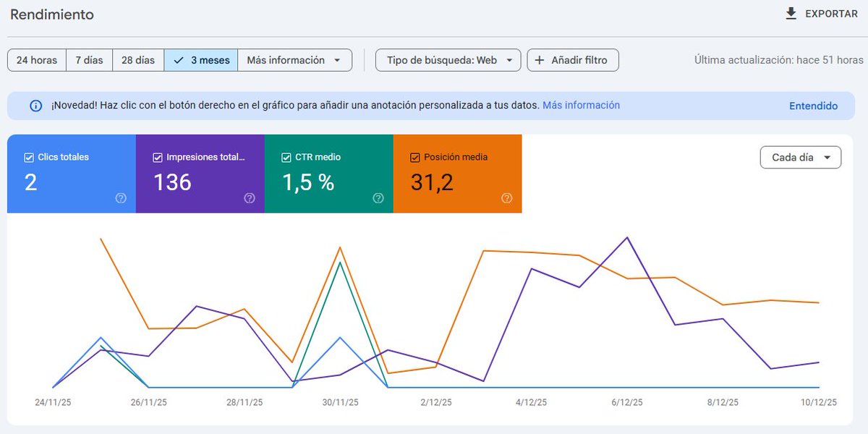This screenshot has height=434, width=868.
Task: Click the chart peak on 6/12/25
Action: coord(626,237)
